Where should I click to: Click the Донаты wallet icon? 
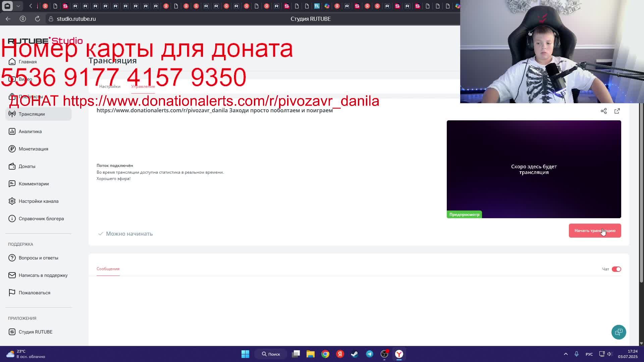click(x=12, y=166)
